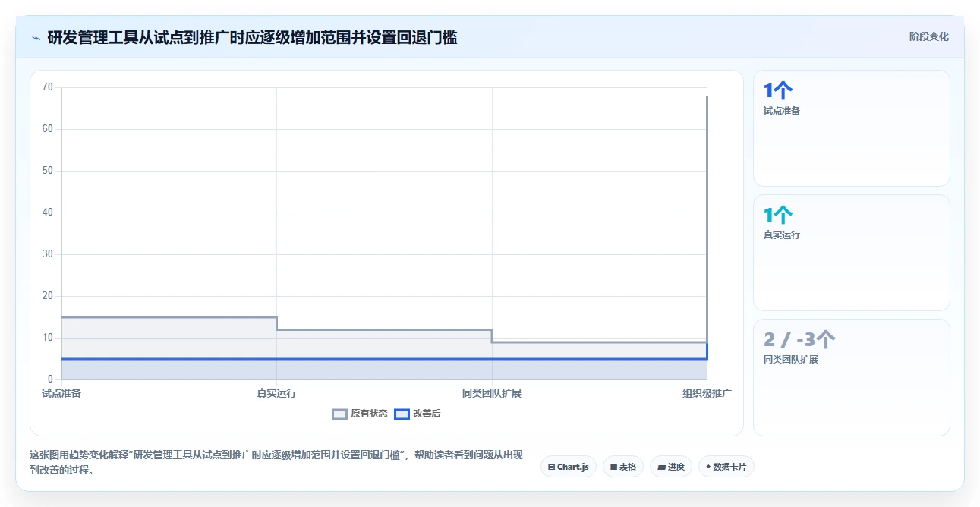This screenshot has width=980, height=507.
Task: Select the 进度 tag chip
Action: click(671, 467)
